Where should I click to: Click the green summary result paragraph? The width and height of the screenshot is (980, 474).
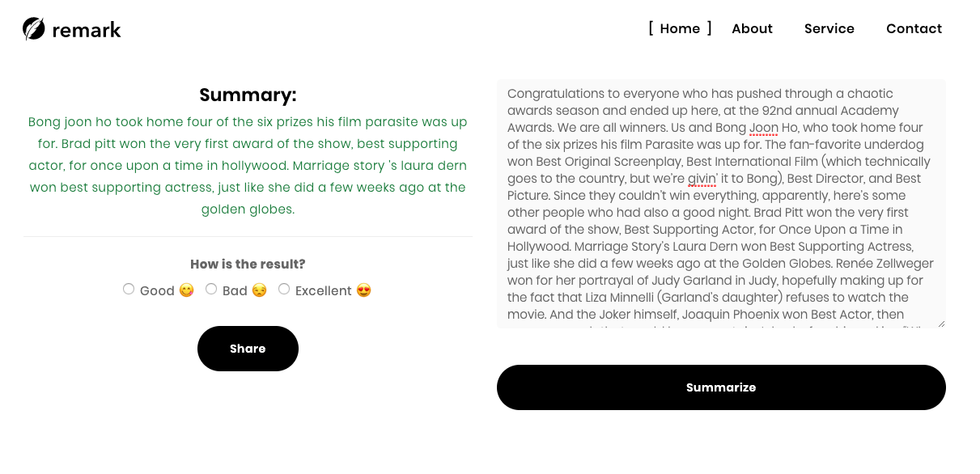tap(248, 166)
